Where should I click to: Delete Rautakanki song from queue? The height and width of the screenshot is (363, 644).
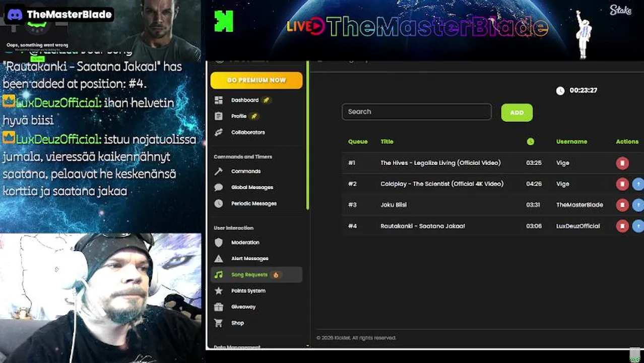[x=622, y=226]
